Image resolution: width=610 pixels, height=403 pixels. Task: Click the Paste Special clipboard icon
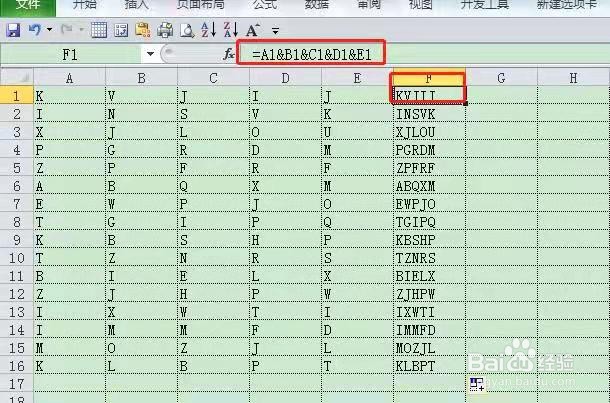point(143,30)
